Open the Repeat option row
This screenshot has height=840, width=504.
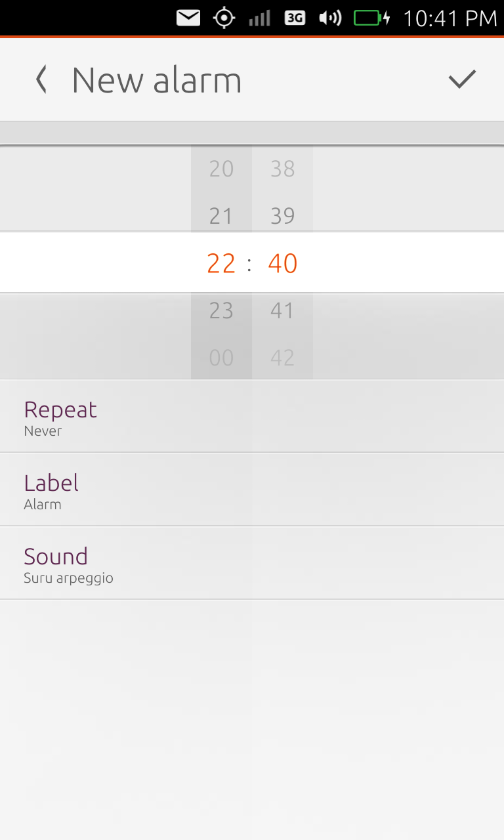[x=252, y=416]
